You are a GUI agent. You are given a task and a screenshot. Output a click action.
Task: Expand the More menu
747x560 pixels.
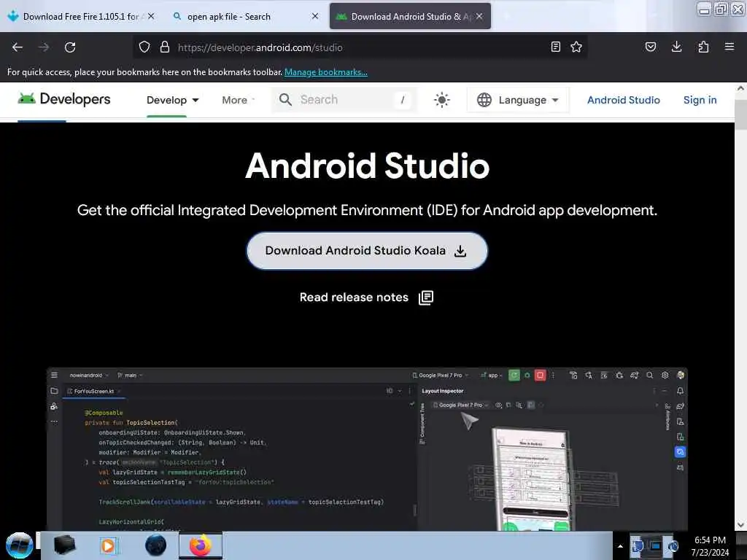coord(239,100)
